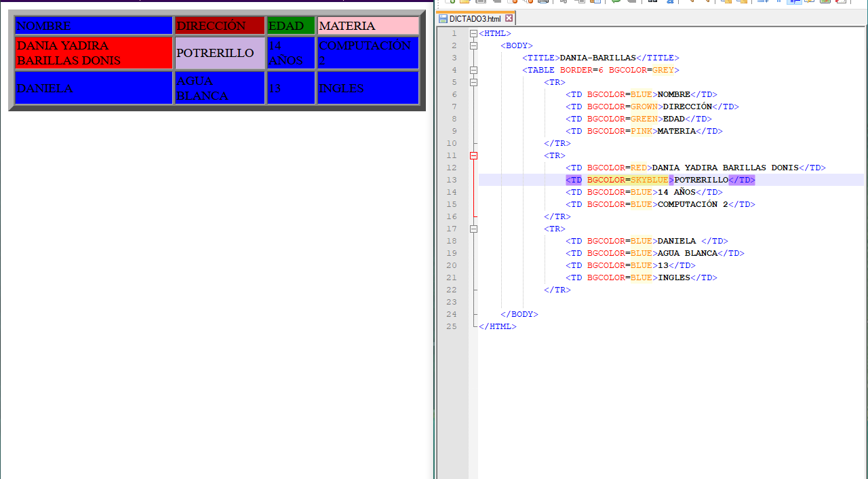
Task: Click the POTRERILLO cell in the rendered table
Action: [220, 53]
